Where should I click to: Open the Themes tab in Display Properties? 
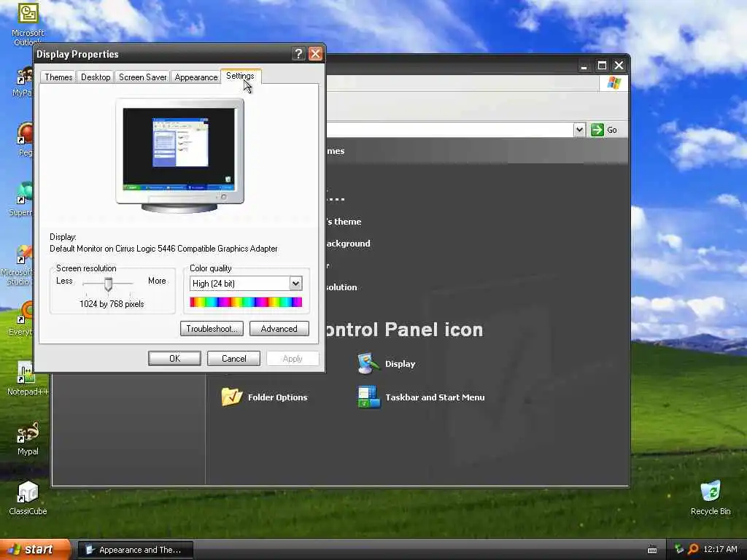(x=58, y=77)
